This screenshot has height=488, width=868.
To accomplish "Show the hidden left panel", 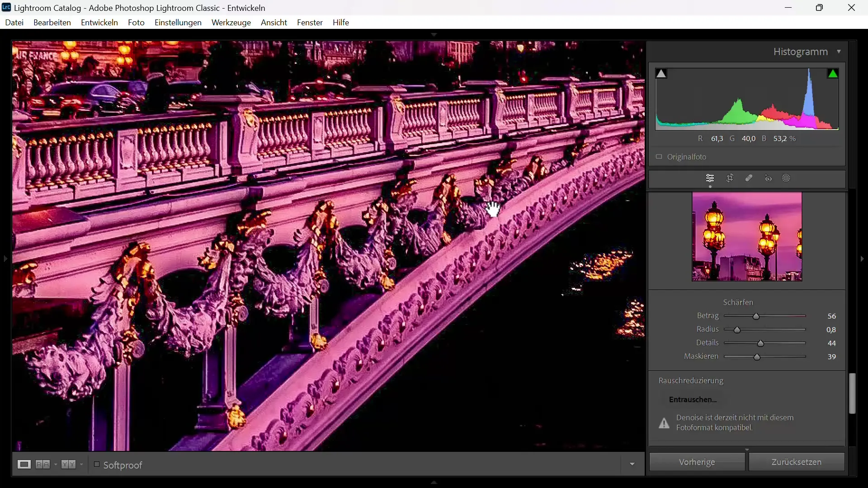I will tap(5, 259).
